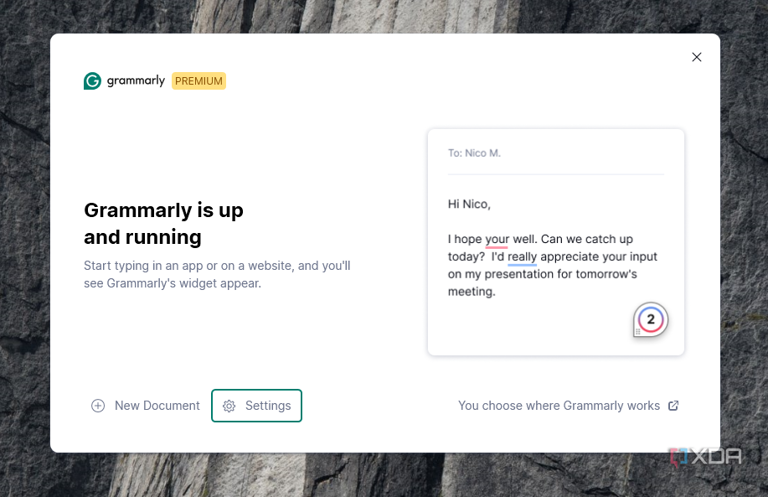This screenshot has height=497, width=768.
Task: Click the red-underlined word 'your'
Action: coord(497,239)
